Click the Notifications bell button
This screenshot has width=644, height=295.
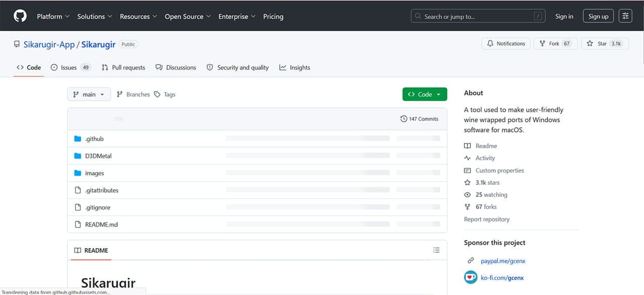tap(506, 44)
